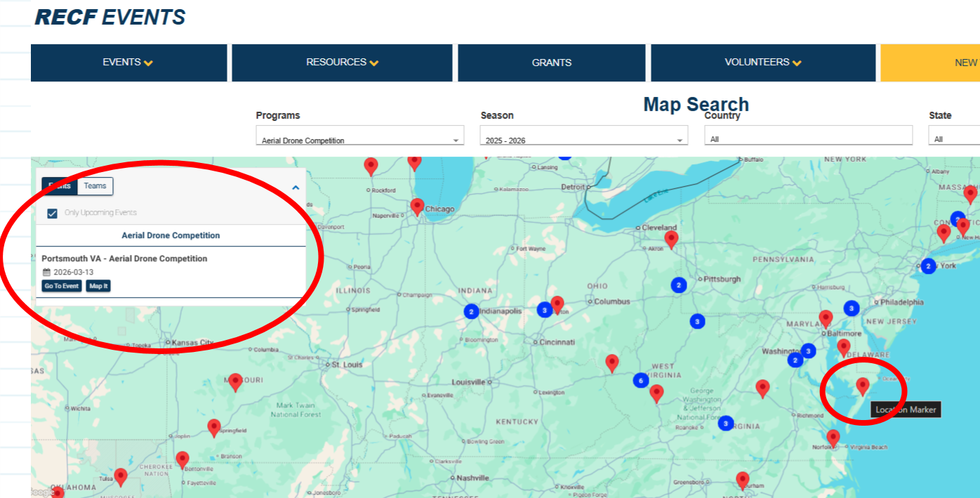Click red pin with Location Marker tooltip
This screenshot has height=498, width=980.
click(863, 386)
